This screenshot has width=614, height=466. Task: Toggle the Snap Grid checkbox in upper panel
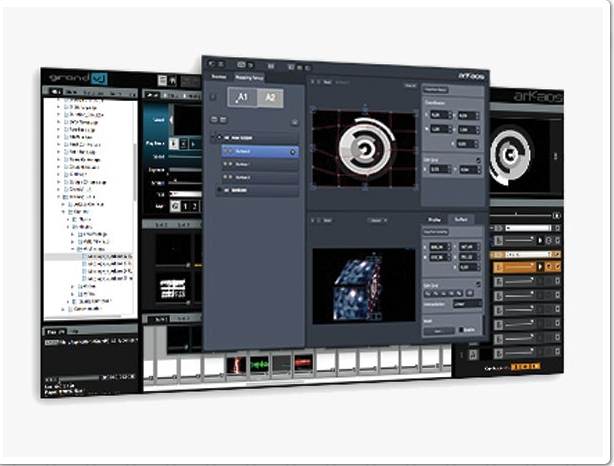tap(478, 160)
